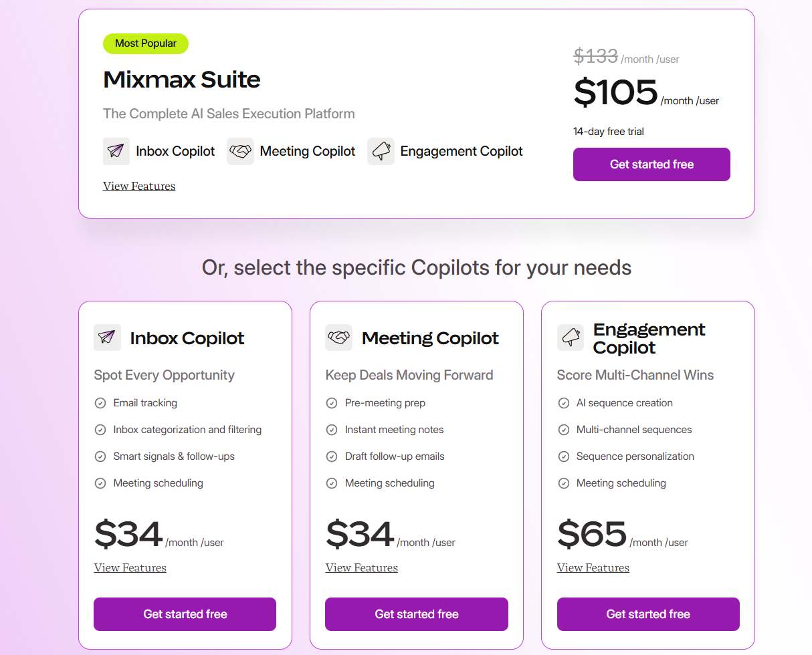Click the checkmark icon beside Email tracking

(100, 402)
